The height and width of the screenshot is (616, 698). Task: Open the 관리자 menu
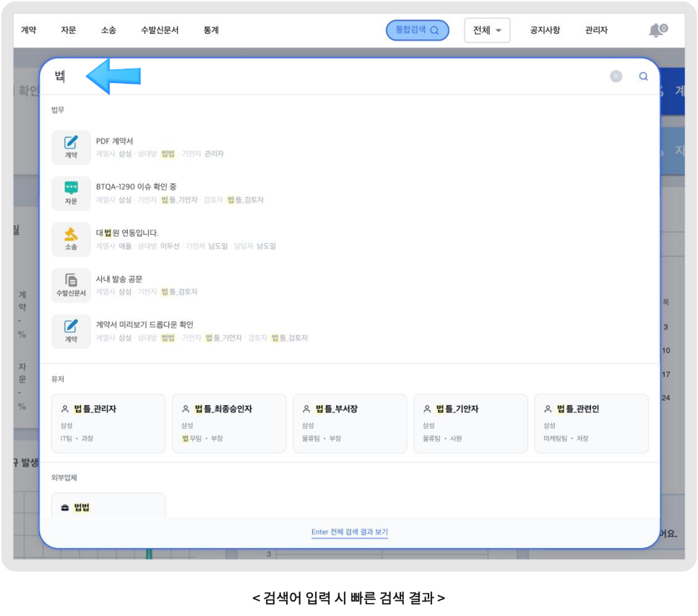[596, 30]
